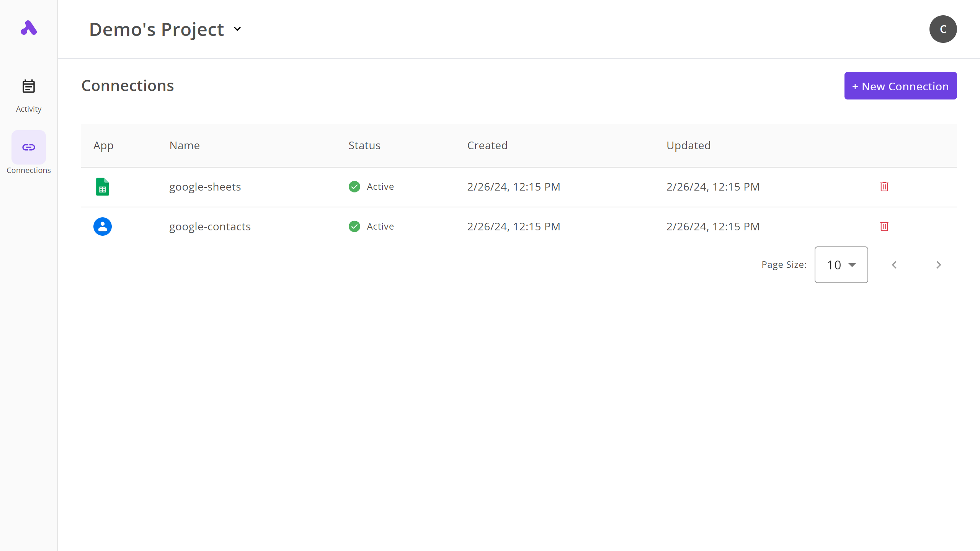Click the Google Sheets app icon

point(102,187)
